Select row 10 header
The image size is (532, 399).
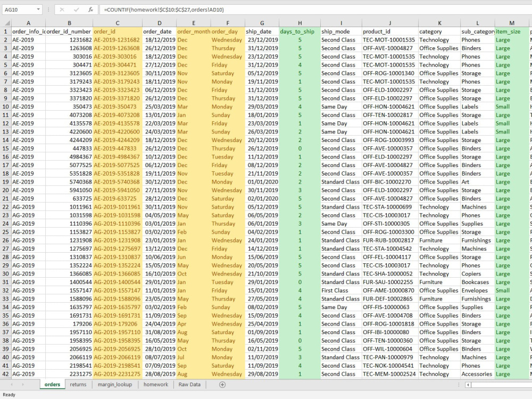coord(6,106)
